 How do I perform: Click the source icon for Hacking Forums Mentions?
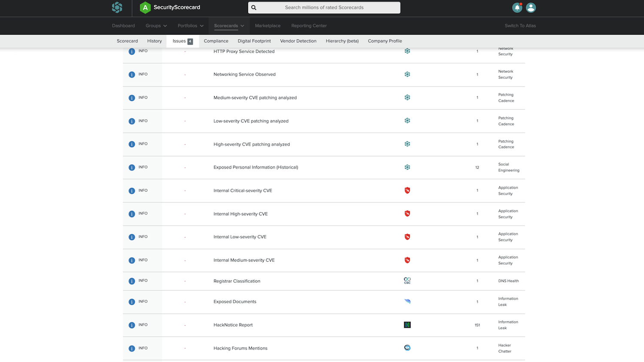pos(407,348)
